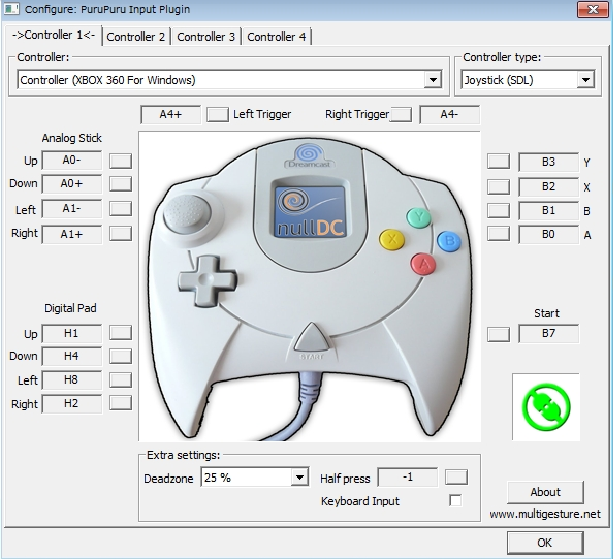Click the Start mapping B7 field

click(x=548, y=333)
